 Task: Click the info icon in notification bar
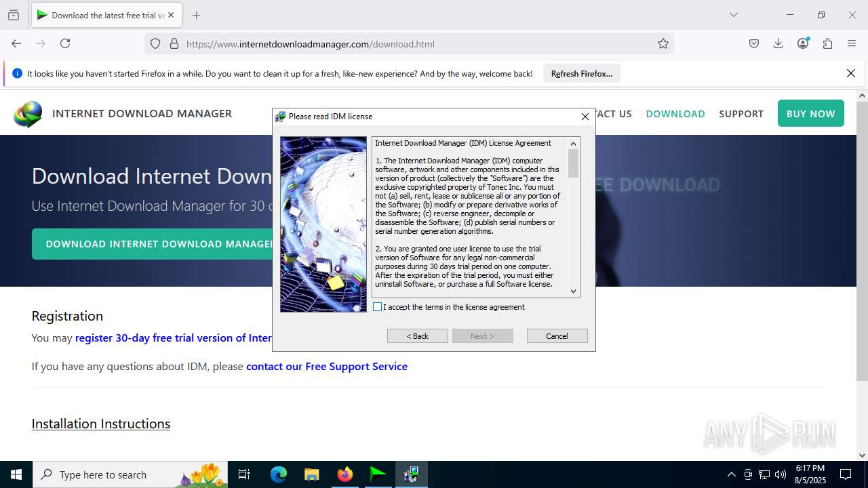[x=17, y=73]
